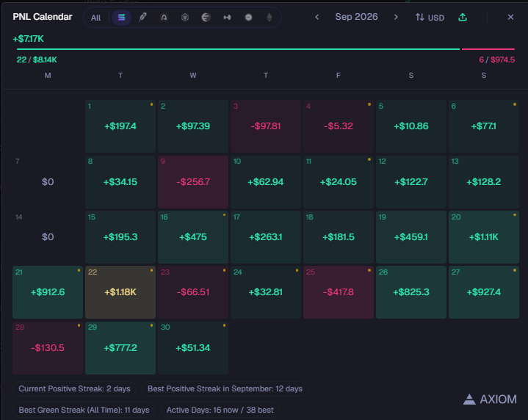Click the PNL Calendar title
Image resolution: width=528 pixels, height=420 pixels.
(x=43, y=17)
